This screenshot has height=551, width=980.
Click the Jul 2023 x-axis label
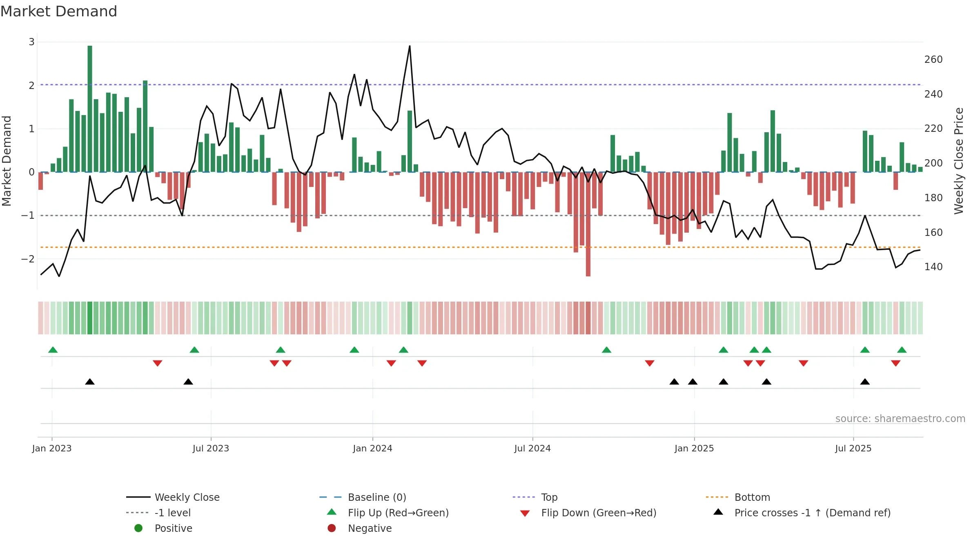click(211, 448)
